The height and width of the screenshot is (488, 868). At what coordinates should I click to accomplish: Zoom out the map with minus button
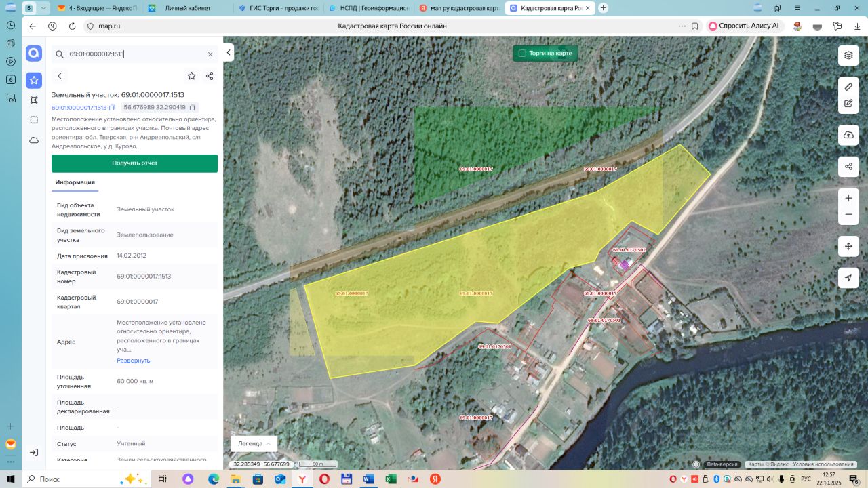coord(848,215)
